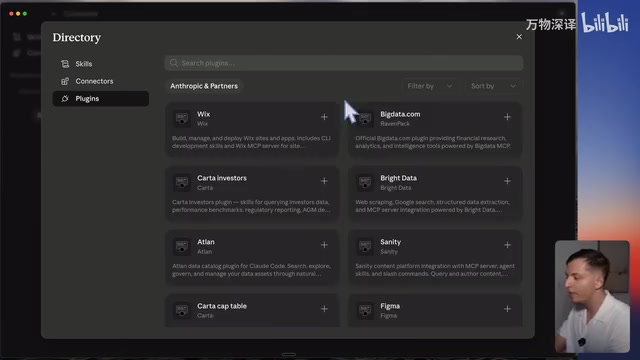Image resolution: width=640 pixels, height=360 pixels.
Task: Open the Figma plugin title
Action: click(390, 306)
